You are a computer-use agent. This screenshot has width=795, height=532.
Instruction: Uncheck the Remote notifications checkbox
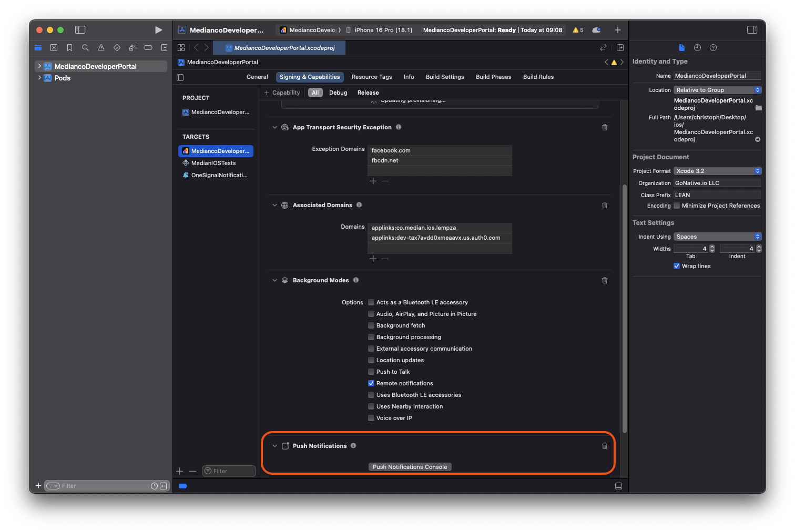pos(371,383)
